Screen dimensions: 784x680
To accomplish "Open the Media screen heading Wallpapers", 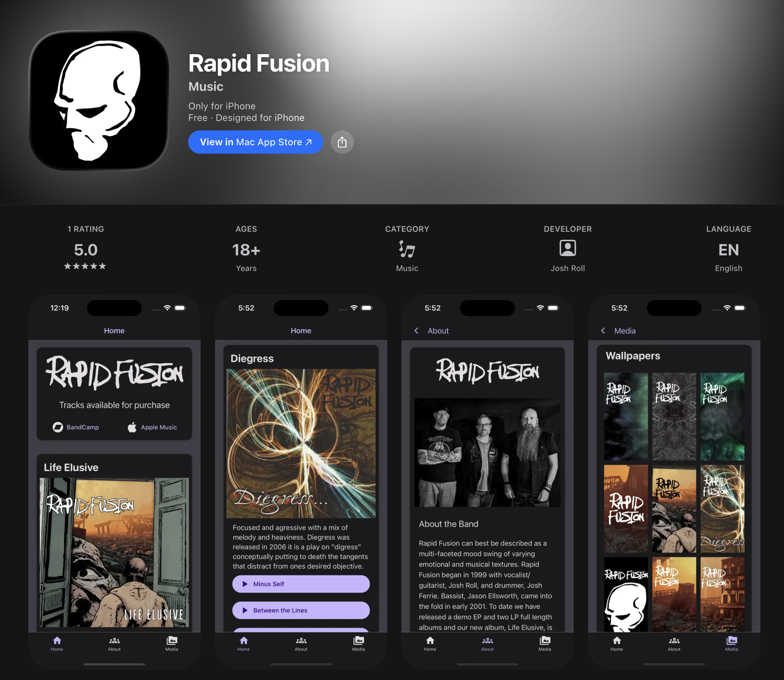I will pyautogui.click(x=633, y=356).
